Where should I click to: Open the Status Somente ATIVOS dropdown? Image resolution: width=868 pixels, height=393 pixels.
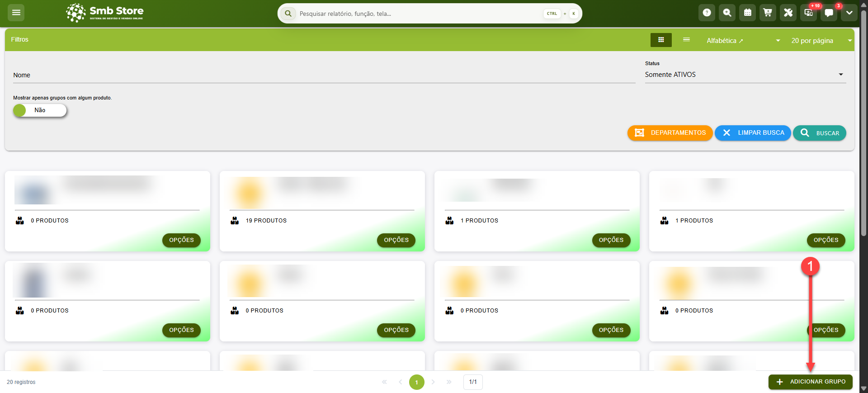coord(745,75)
